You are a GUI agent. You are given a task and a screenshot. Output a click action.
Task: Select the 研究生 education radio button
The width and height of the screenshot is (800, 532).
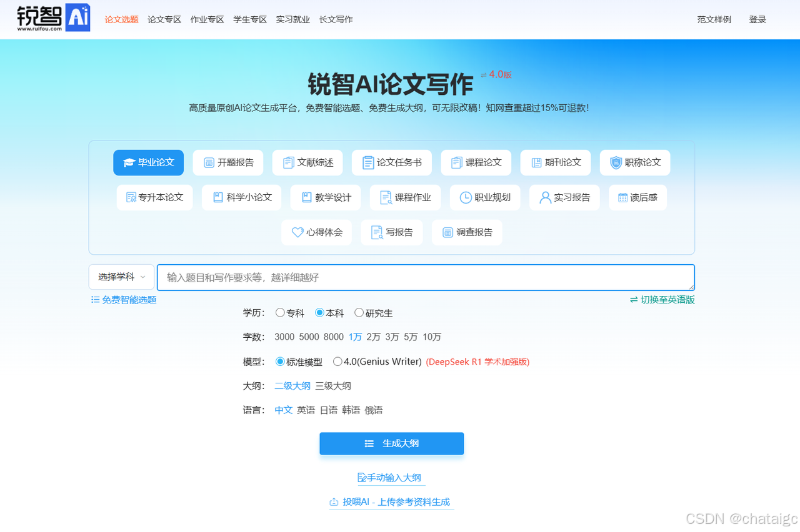coord(359,313)
